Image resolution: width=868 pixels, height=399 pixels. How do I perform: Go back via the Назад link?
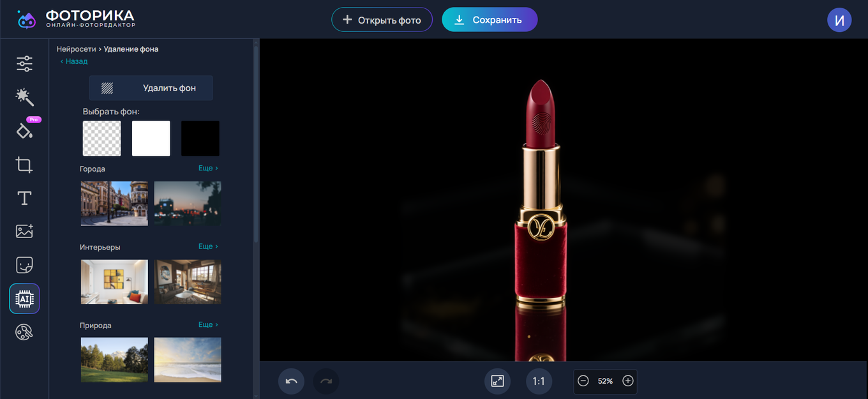(73, 61)
